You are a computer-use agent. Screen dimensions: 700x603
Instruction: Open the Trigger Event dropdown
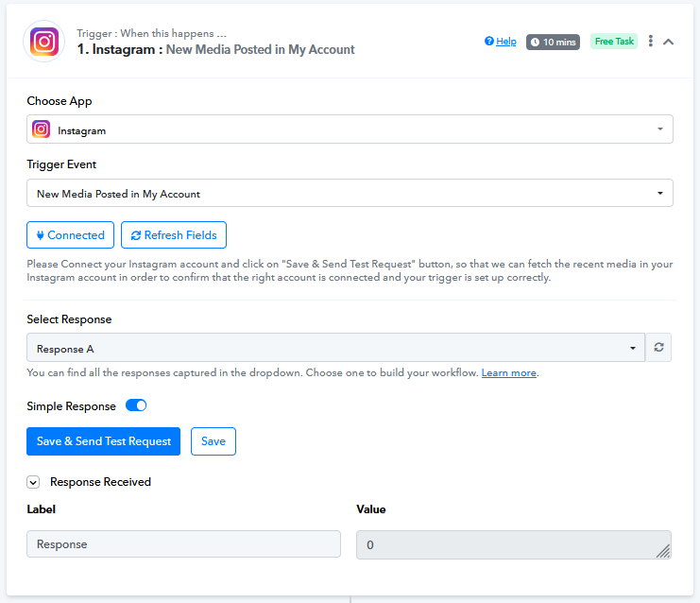pos(350,193)
